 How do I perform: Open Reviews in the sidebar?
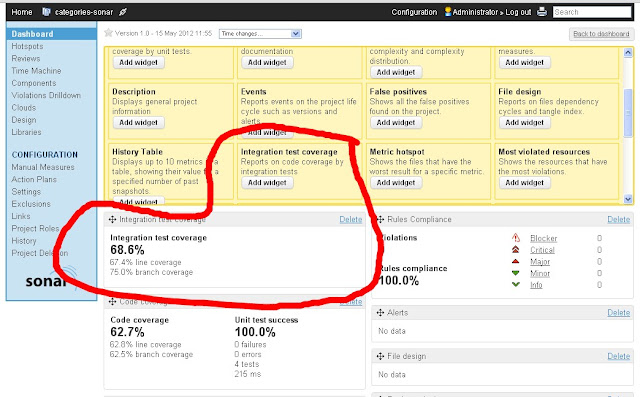pos(26,58)
